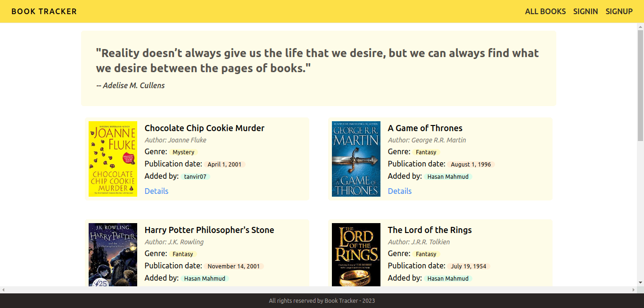Select Hasan Mahmud badge under A Game of Thrones
This screenshot has width=644, height=308.
tap(448, 176)
